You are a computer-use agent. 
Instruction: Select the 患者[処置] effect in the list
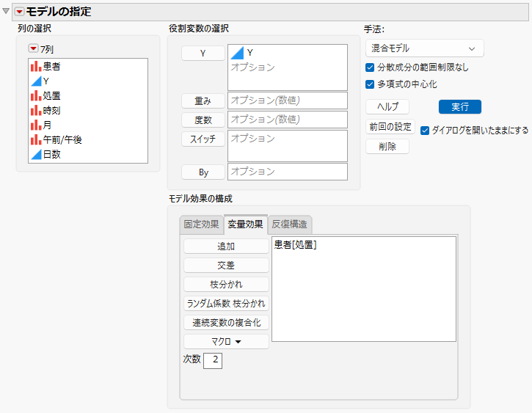(295, 244)
